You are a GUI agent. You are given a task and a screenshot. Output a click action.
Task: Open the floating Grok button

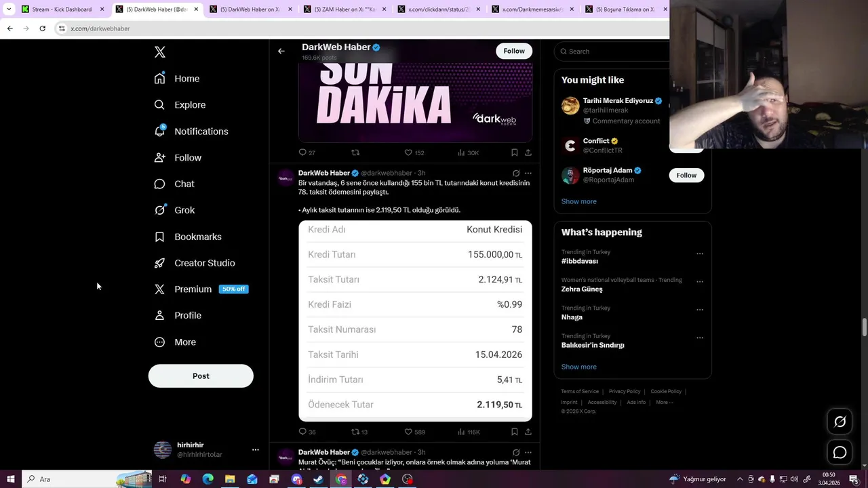(x=840, y=422)
